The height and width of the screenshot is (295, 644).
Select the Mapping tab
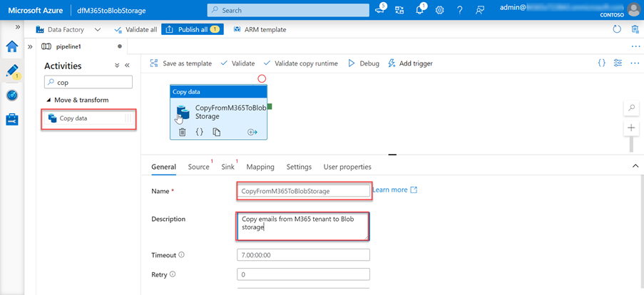coord(260,167)
